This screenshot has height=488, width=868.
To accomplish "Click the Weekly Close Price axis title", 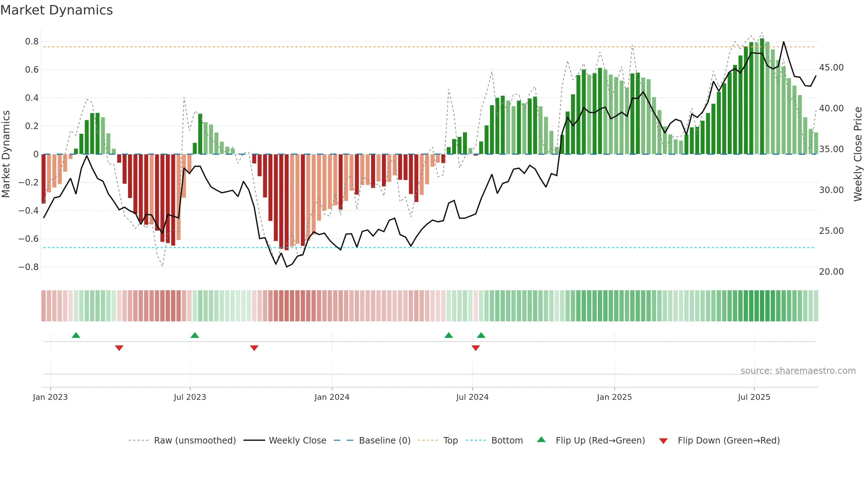I will 858,154.
